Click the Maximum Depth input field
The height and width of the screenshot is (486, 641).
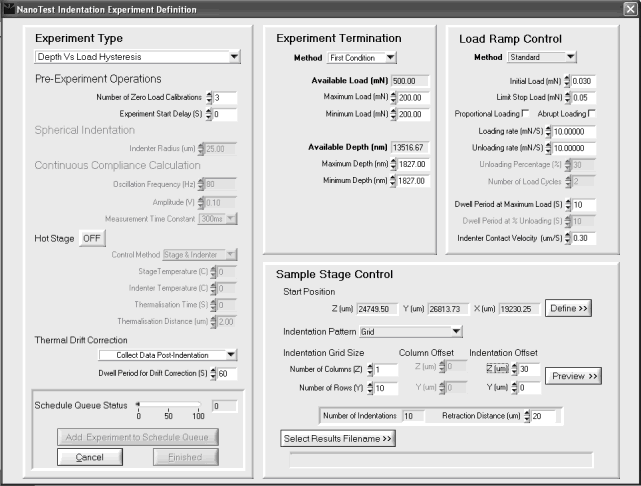pyautogui.click(x=413, y=164)
